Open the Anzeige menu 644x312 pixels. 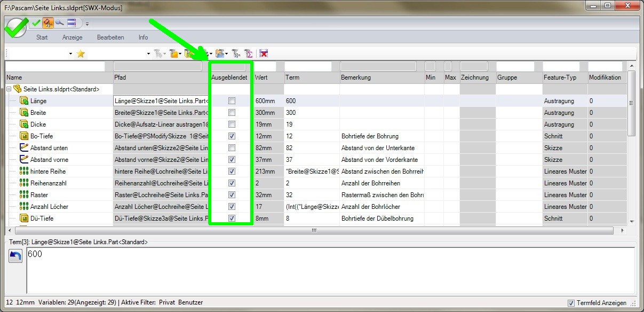coord(72,37)
